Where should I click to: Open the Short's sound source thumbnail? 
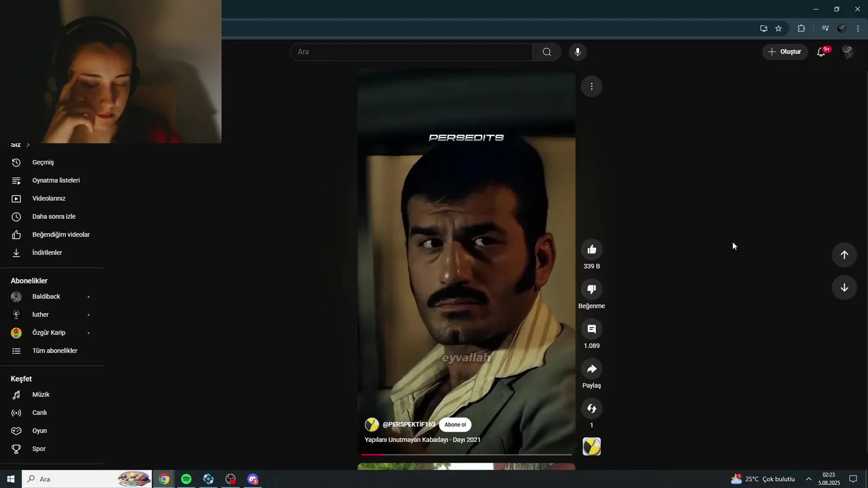pos(591,447)
